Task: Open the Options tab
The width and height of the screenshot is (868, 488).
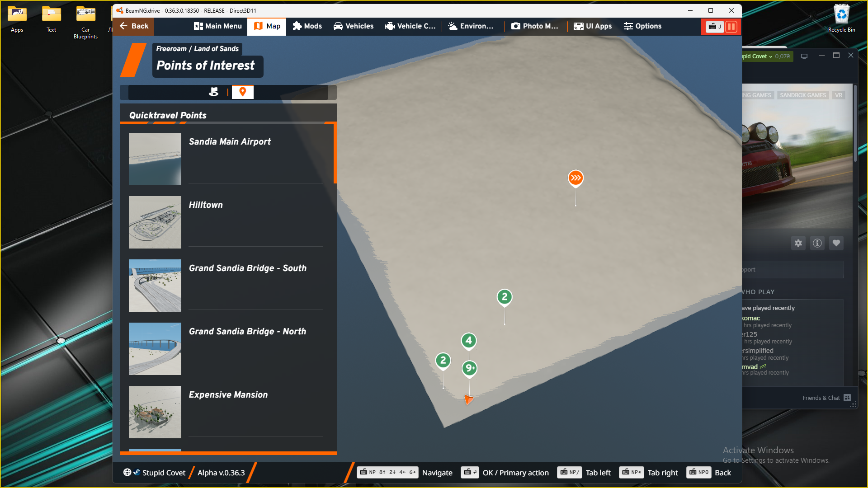Action: tap(642, 26)
